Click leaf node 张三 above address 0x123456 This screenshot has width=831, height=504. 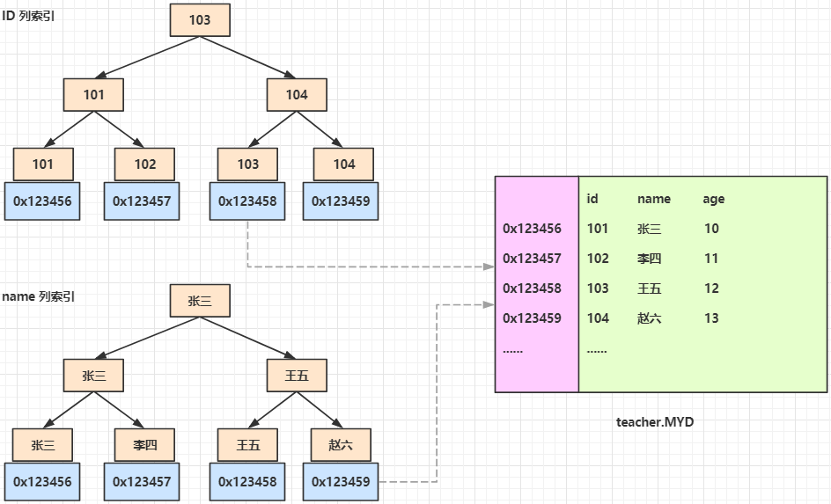[x=42, y=445]
